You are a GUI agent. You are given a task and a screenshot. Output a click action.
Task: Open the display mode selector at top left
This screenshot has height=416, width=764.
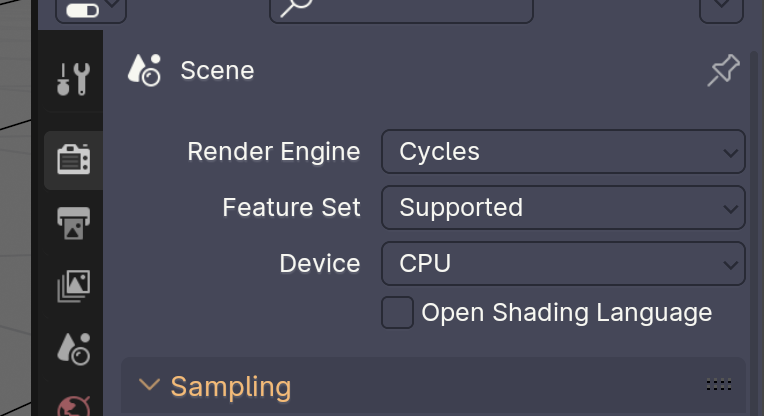[91, 9]
